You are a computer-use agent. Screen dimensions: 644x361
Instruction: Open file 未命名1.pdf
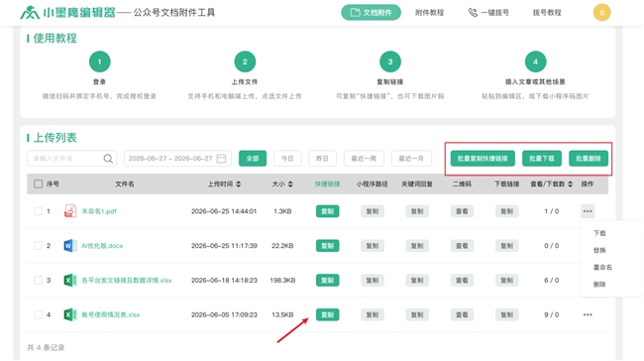click(99, 211)
